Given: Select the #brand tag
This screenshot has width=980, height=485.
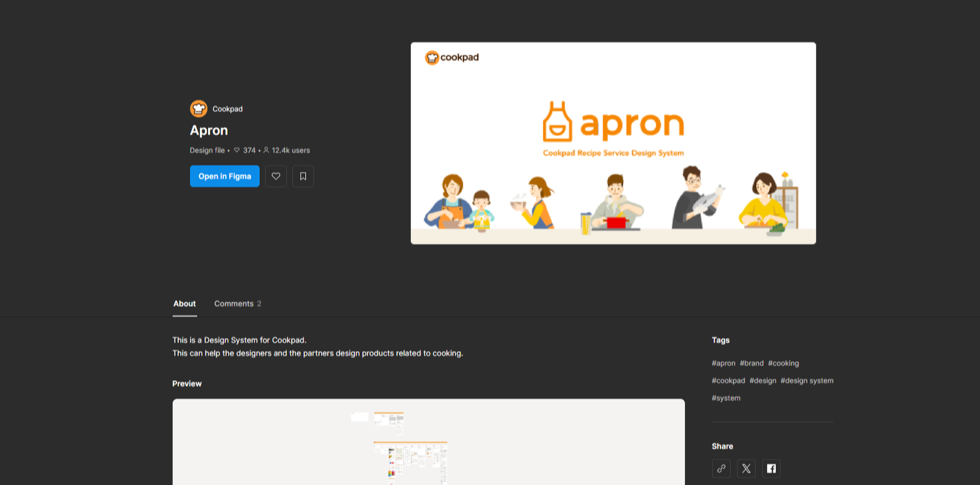Looking at the screenshot, I should 752,363.
